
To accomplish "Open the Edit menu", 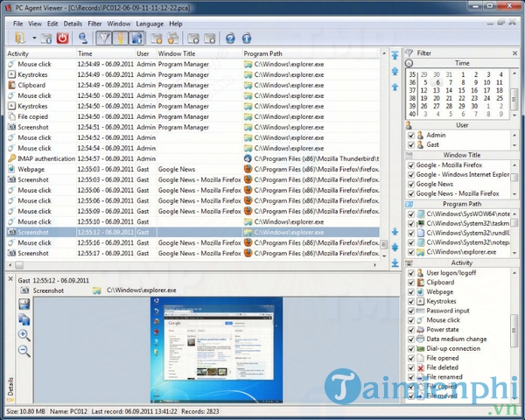I will coord(52,24).
